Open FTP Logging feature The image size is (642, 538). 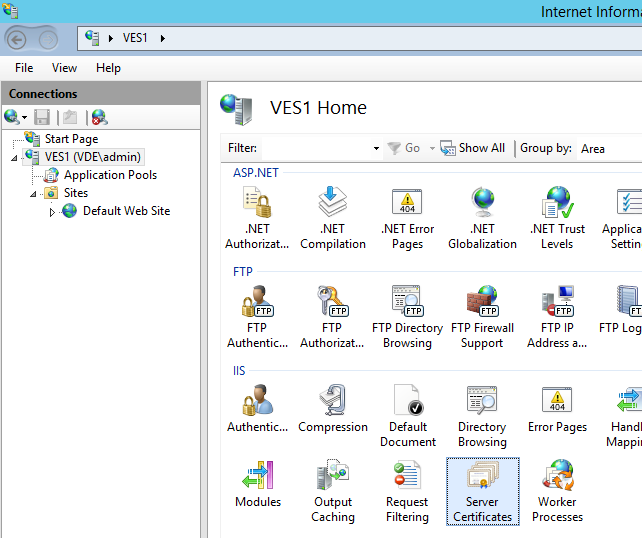[622, 311]
